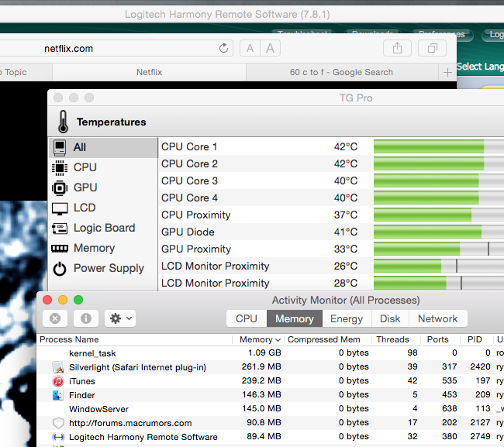The image size is (504, 447).
Task: Click the iTunes process icon
Action: click(x=58, y=381)
